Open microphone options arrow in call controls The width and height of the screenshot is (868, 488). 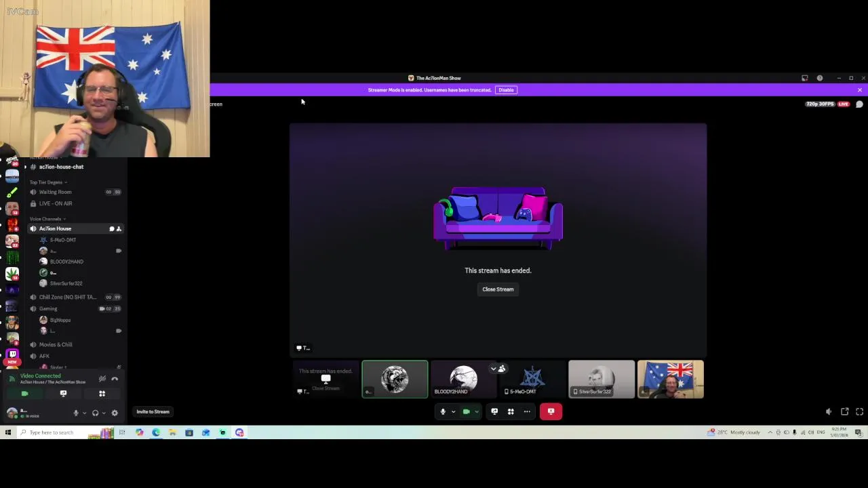453,411
